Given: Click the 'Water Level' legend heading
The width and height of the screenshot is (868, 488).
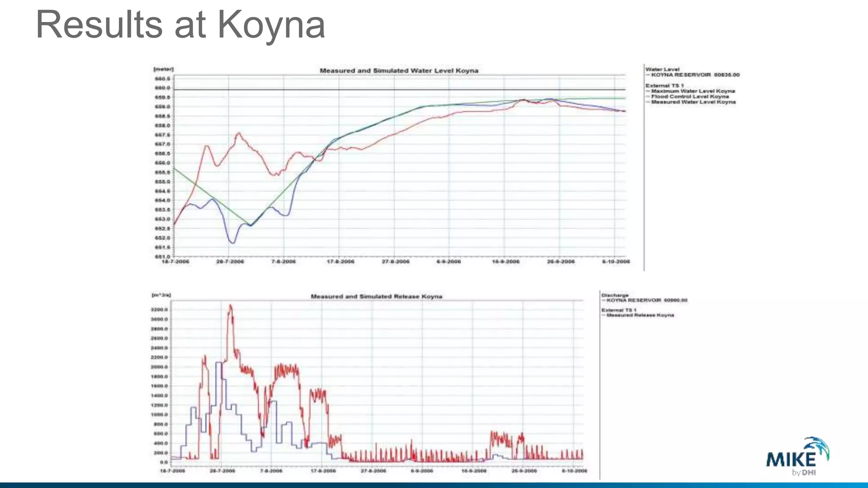Looking at the screenshot, I should point(662,69).
